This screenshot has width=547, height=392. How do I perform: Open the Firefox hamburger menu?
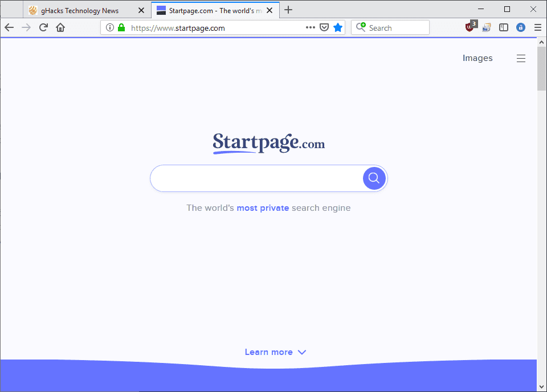(x=537, y=27)
